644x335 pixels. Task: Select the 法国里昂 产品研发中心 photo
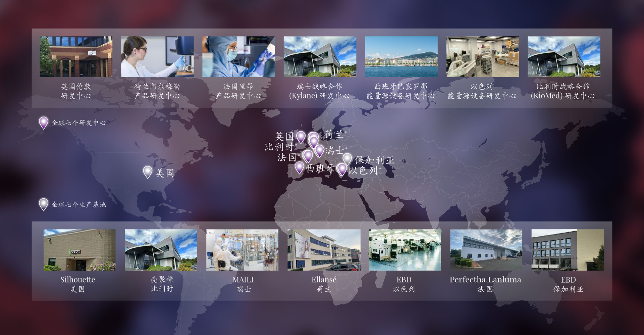point(238,57)
